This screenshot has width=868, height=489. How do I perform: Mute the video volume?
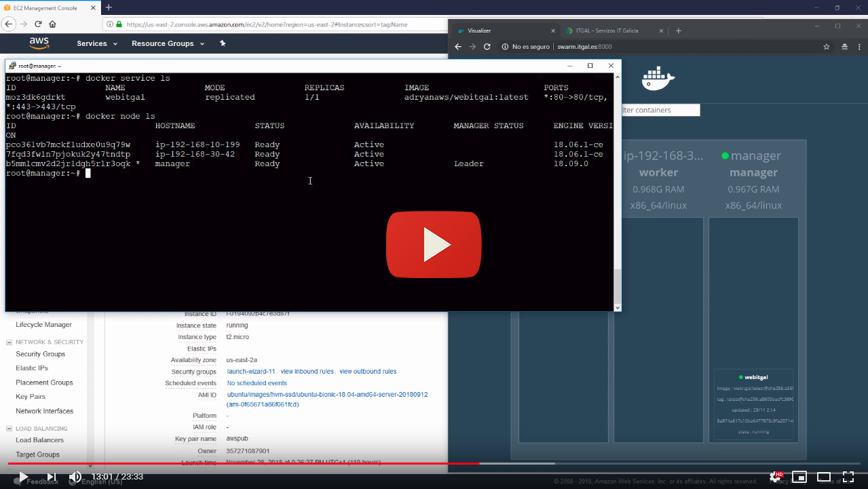(75, 477)
